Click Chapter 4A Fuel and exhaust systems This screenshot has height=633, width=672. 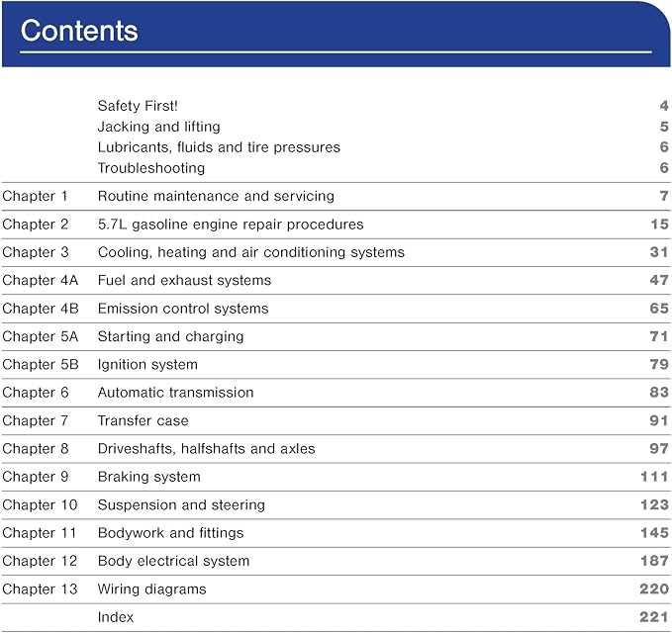click(x=336, y=281)
